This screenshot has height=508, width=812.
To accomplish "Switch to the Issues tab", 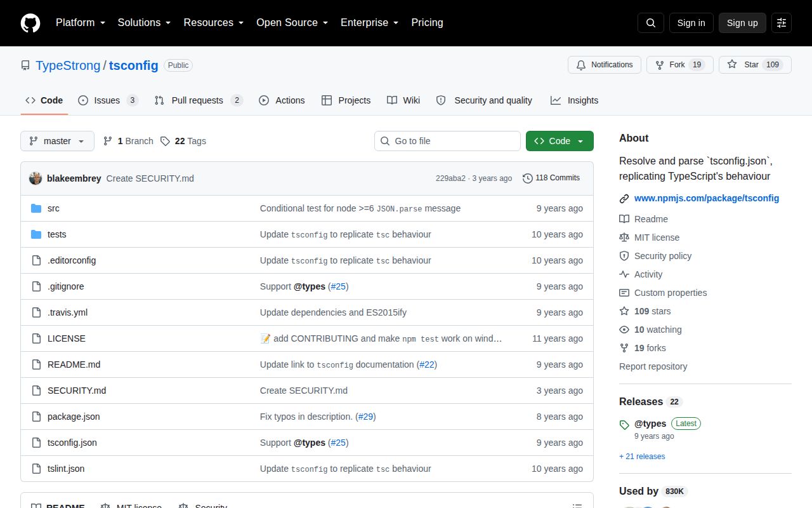I will [108, 100].
